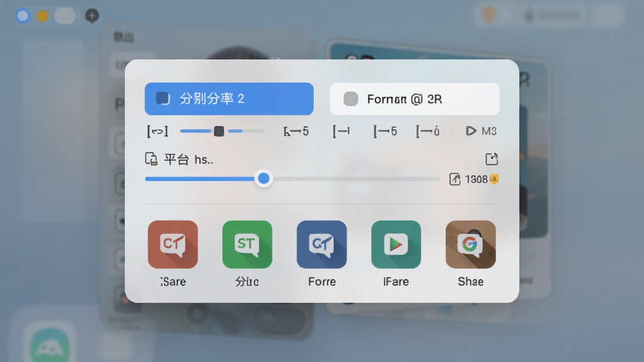The width and height of the screenshot is (644, 362).
Task: Click the dark plus circle in window header
Action: click(x=92, y=16)
